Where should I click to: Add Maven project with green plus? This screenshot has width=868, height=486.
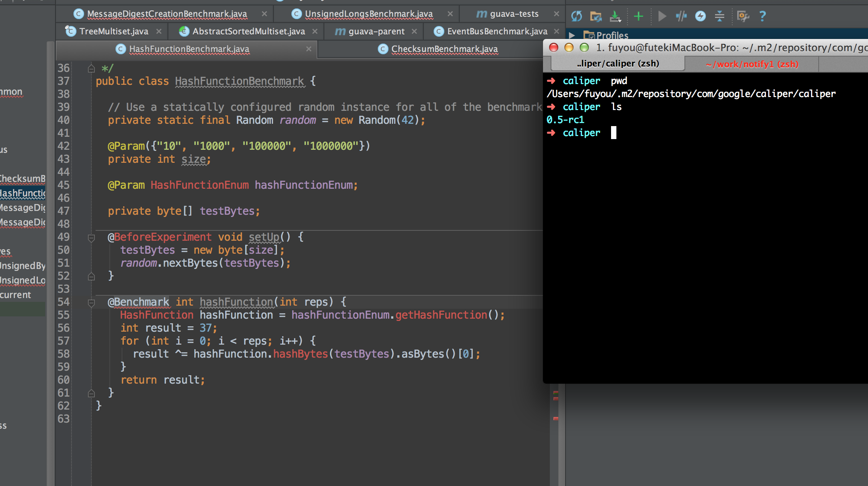coord(638,16)
